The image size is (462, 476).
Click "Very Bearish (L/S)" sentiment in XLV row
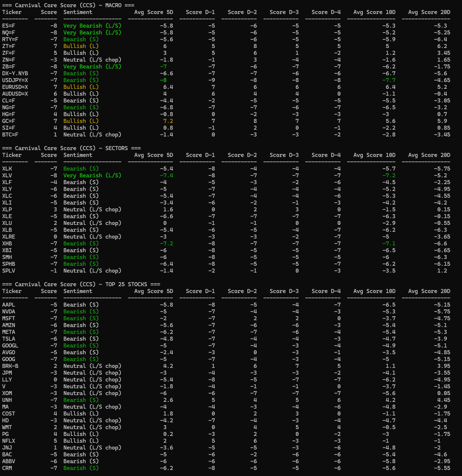92,175
